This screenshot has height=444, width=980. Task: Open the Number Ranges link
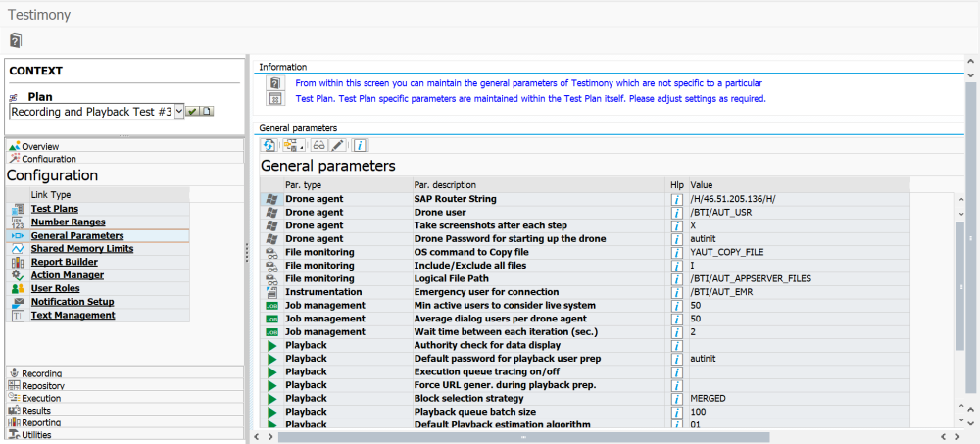[69, 222]
